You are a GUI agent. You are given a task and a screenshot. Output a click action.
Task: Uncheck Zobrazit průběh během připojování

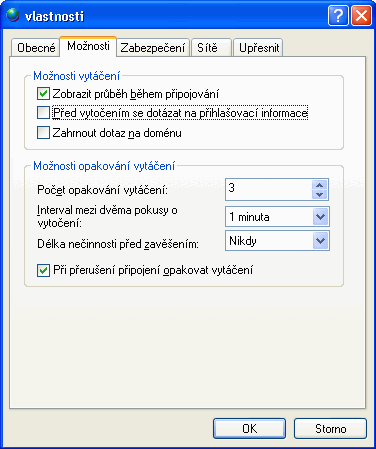pyautogui.click(x=43, y=94)
